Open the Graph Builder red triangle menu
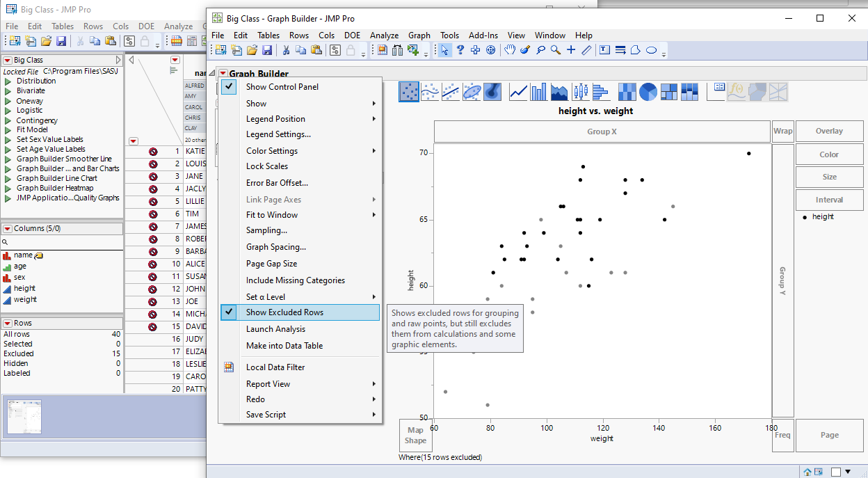The image size is (868, 478). [223, 72]
